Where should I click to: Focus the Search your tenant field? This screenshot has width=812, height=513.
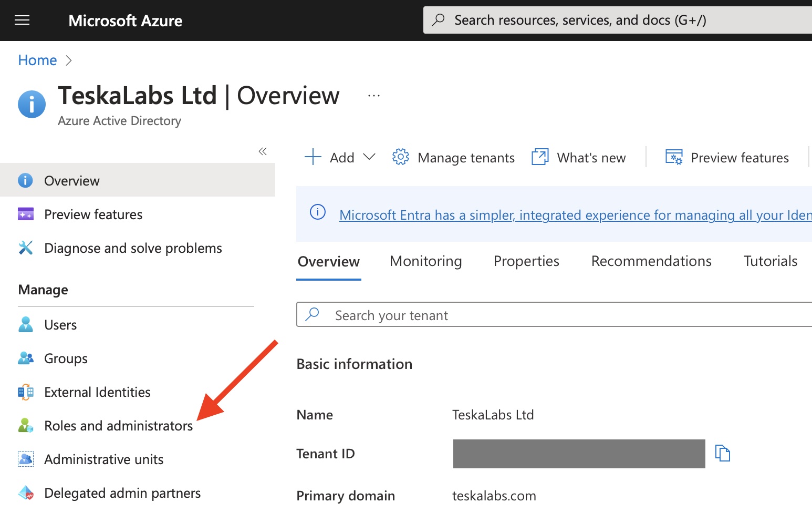pyautogui.click(x=554, y=314)
